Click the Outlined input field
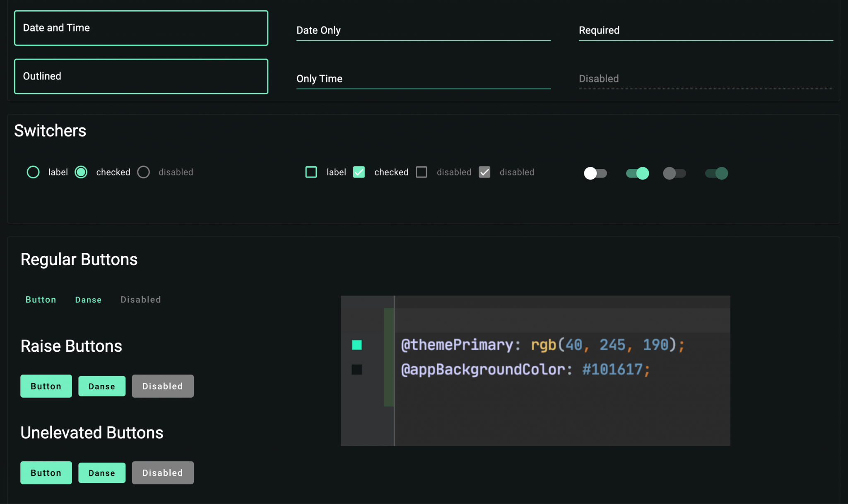Viewport: 848px width, 504px height. 141,77
